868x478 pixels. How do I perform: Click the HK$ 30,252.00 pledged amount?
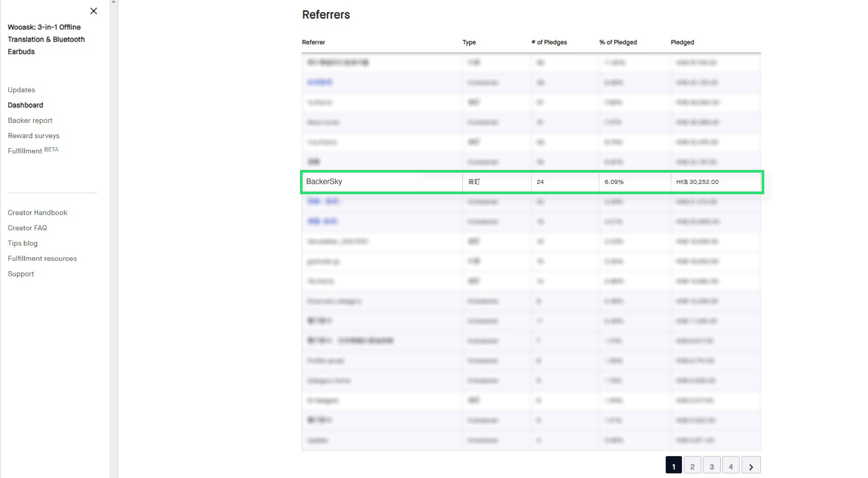[x=697, y=182]
